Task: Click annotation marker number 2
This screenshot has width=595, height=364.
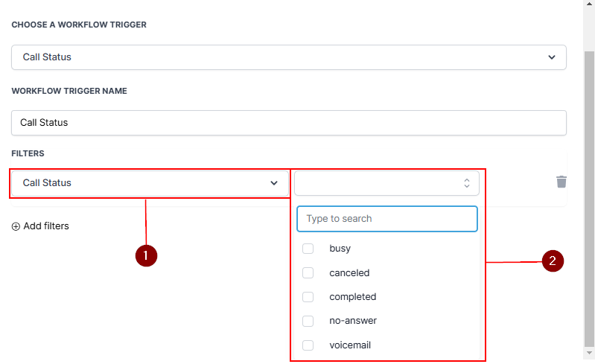Action: click(x=552, y=261)
